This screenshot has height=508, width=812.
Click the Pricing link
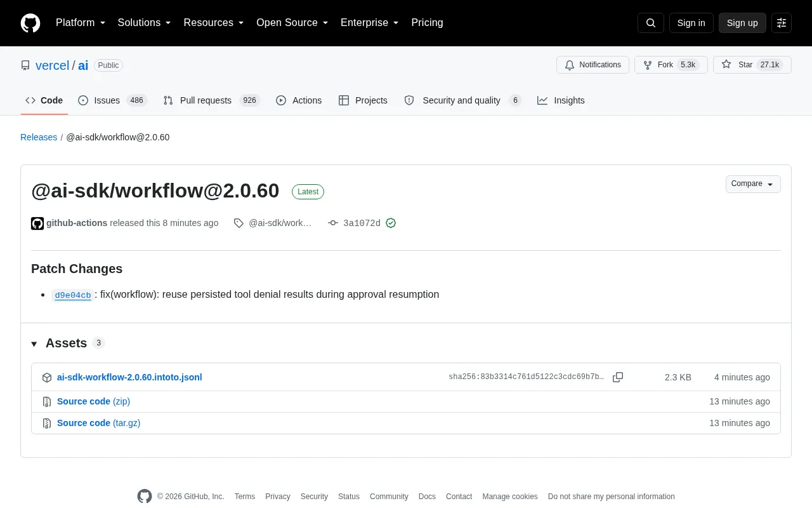427,23
